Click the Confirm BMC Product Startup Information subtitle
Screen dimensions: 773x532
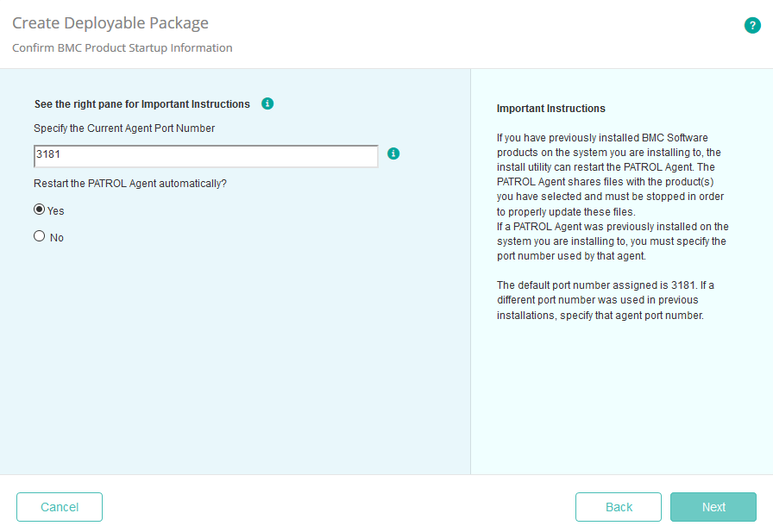tap(123, 47)
